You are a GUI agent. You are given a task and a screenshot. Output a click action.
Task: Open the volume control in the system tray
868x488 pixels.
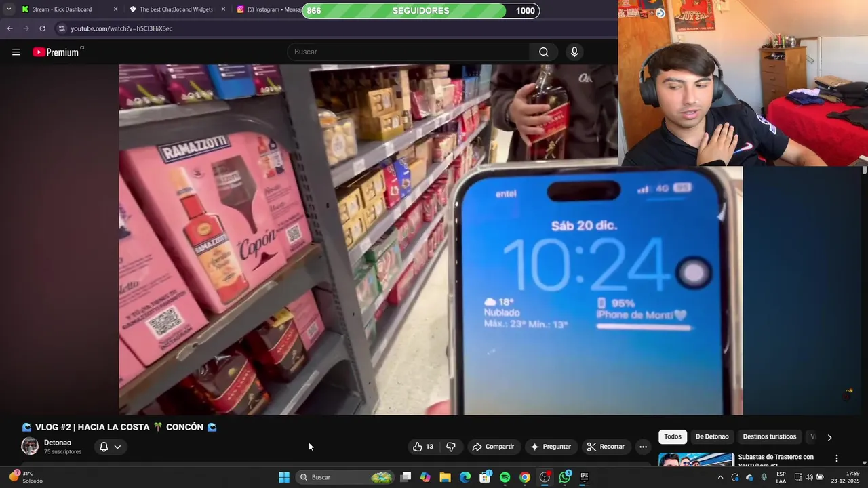point(809,477)
